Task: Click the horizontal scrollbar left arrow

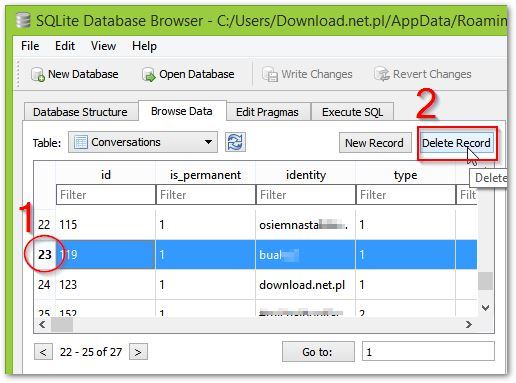Action: (x=42, y=324)
